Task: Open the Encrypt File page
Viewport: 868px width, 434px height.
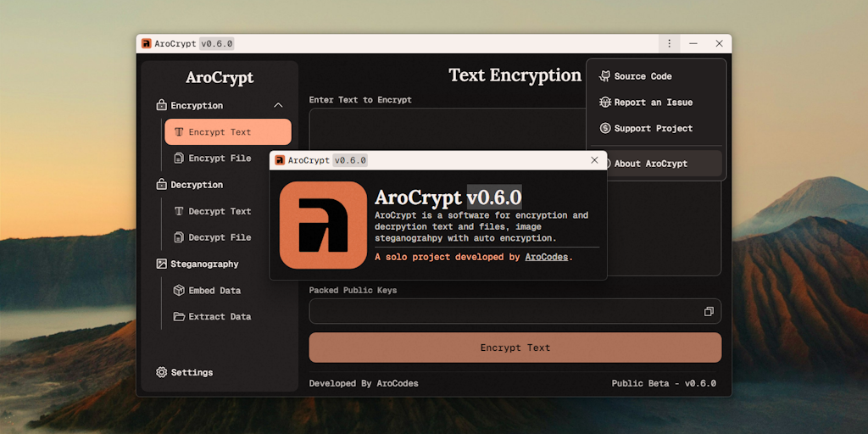Action: tap(220, 159)
